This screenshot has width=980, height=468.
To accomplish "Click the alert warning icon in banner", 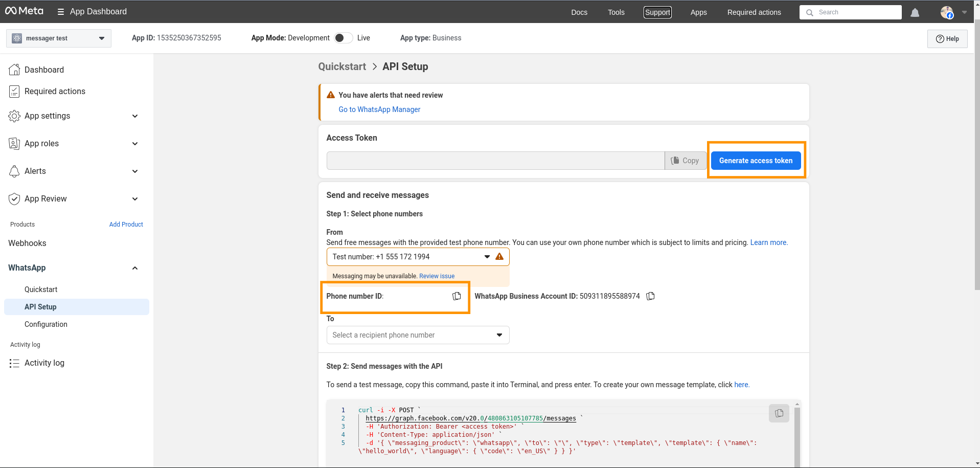I will [331, 95].
